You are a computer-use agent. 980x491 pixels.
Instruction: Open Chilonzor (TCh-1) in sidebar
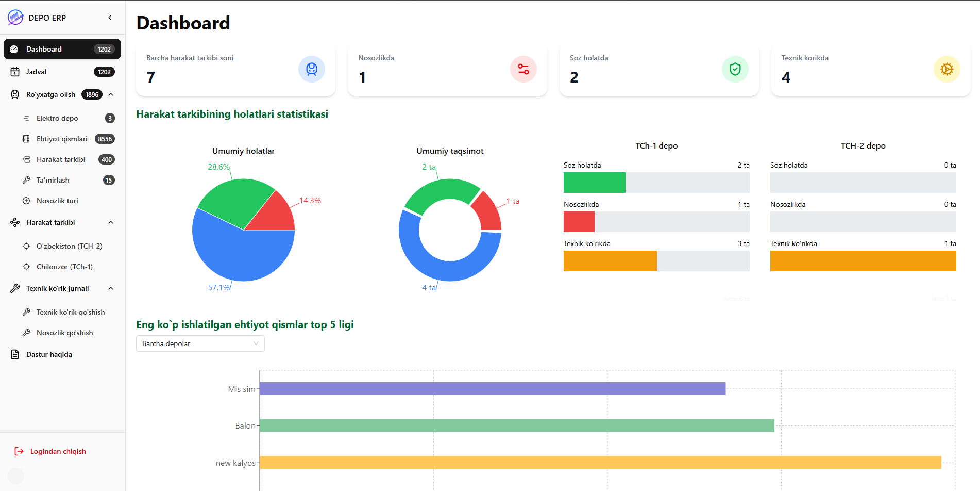[x=64, y=267]
